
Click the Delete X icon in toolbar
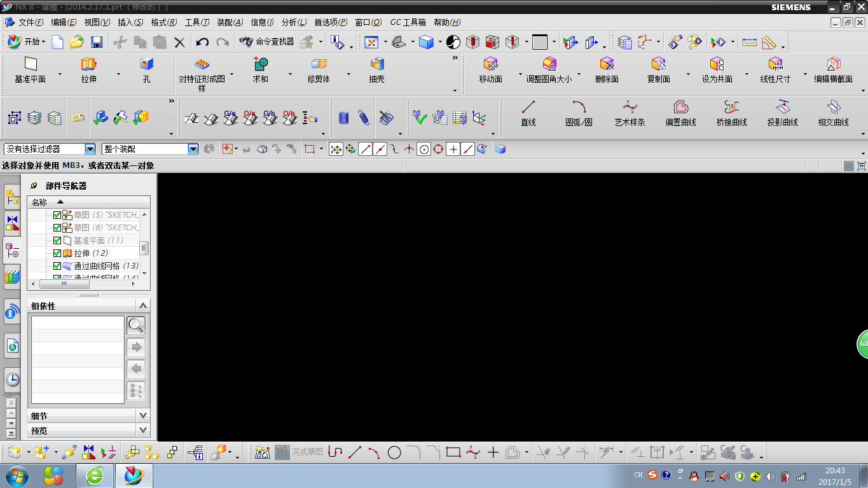point(180,42)
